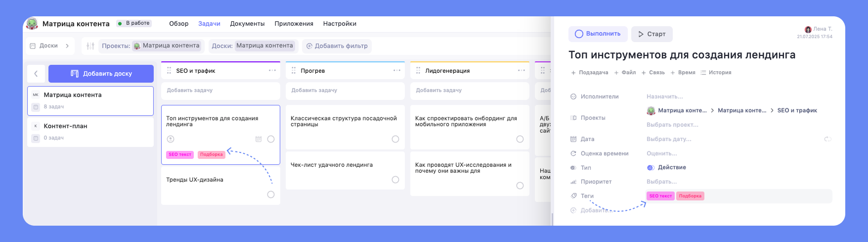Open Прогрев column options menu
This screenshot has width=868, height=242.
click(x=397, y=70)
